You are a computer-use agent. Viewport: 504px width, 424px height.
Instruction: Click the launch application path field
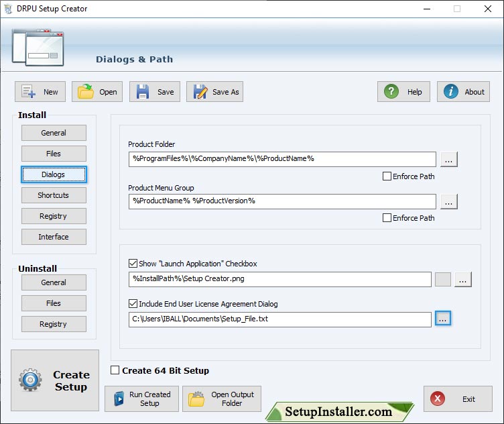pos(280,279)
